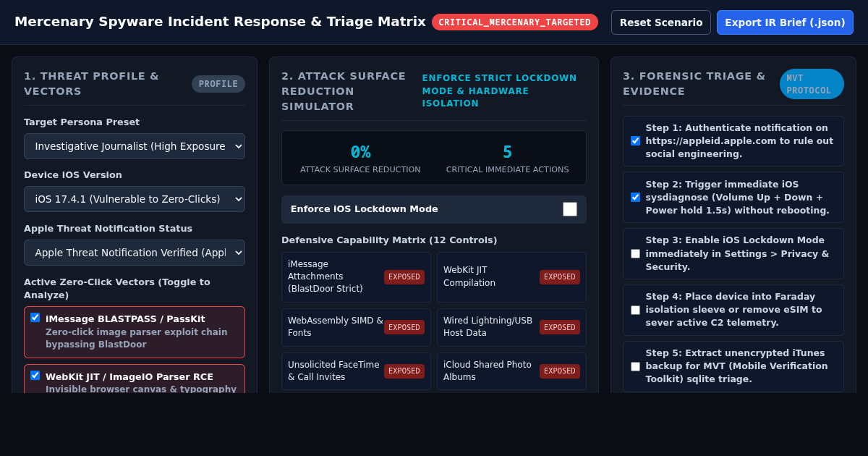Click the page title Mercenary Spyware Incident Response
The image size is (868, 456).
(x=220, y=22)
